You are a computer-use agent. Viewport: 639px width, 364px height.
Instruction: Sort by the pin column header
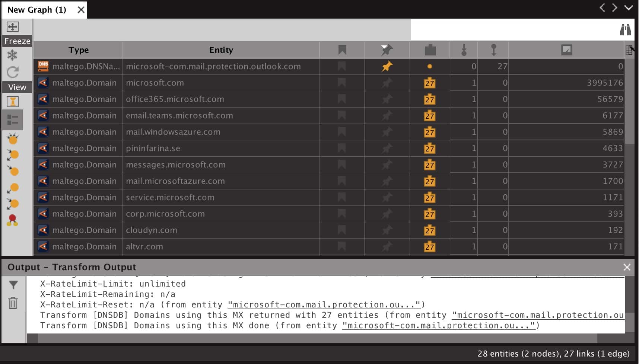coord(387,50)
